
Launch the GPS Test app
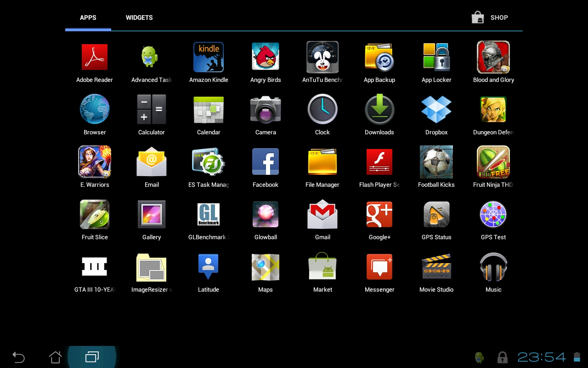click(x=493, y=214)
